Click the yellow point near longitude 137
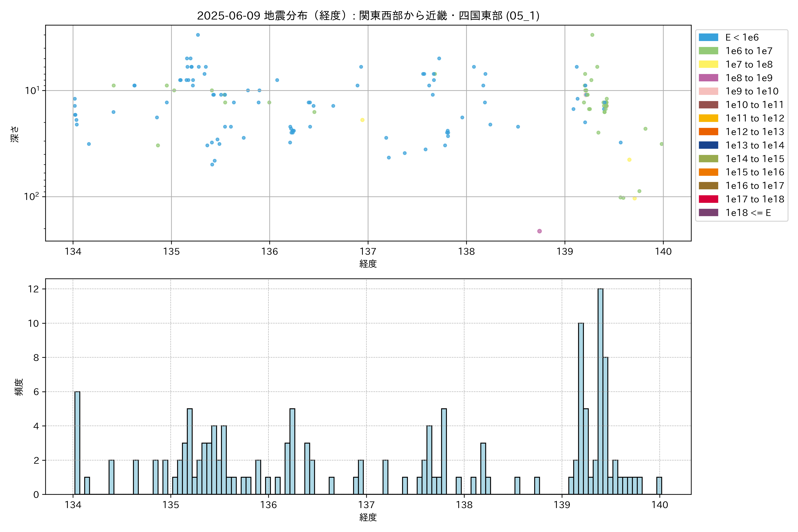 point(362,120)
